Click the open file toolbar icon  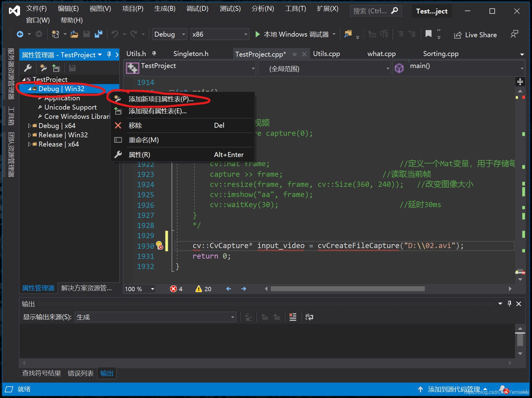pos(74,34)
